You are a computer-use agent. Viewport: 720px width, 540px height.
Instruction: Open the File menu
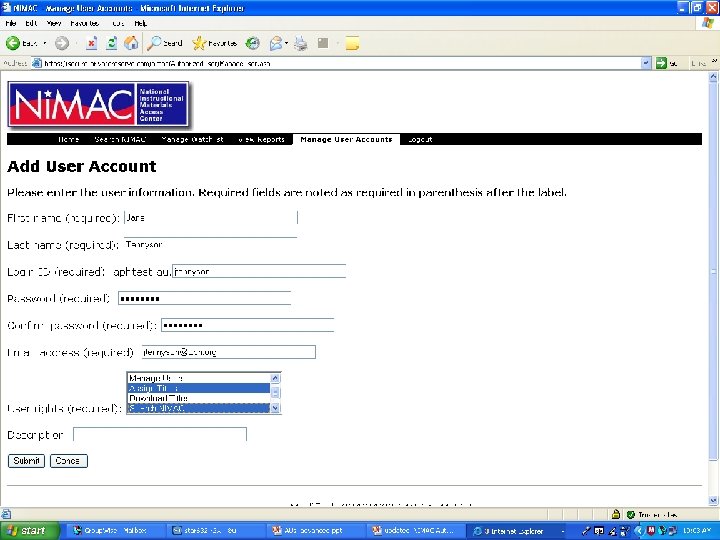tap(11, 23)
